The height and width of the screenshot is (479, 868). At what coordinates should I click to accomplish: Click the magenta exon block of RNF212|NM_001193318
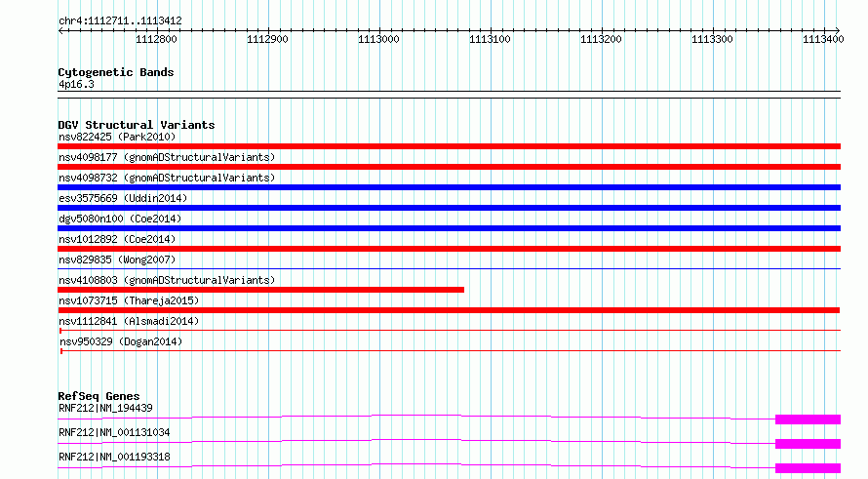[x=808, y=468]
